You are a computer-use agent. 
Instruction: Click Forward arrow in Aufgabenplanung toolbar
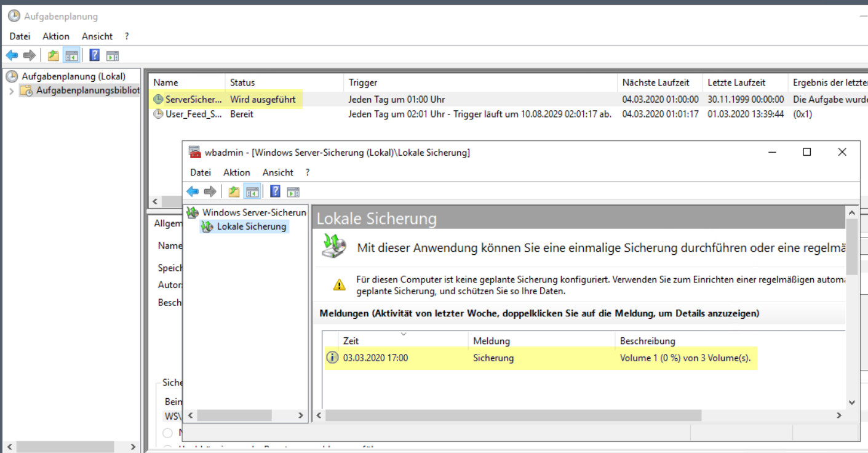click(x=29, y=56)
